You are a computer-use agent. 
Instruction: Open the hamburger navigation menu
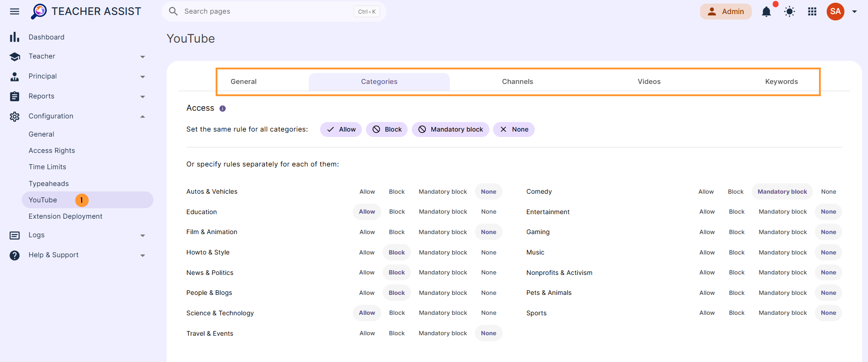point(15,11)
